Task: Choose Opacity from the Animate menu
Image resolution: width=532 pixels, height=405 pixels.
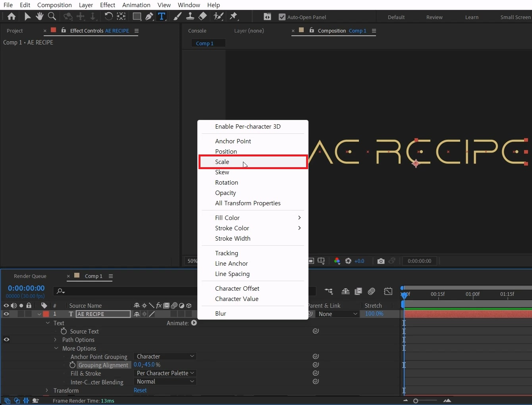Action: [253, 193]
